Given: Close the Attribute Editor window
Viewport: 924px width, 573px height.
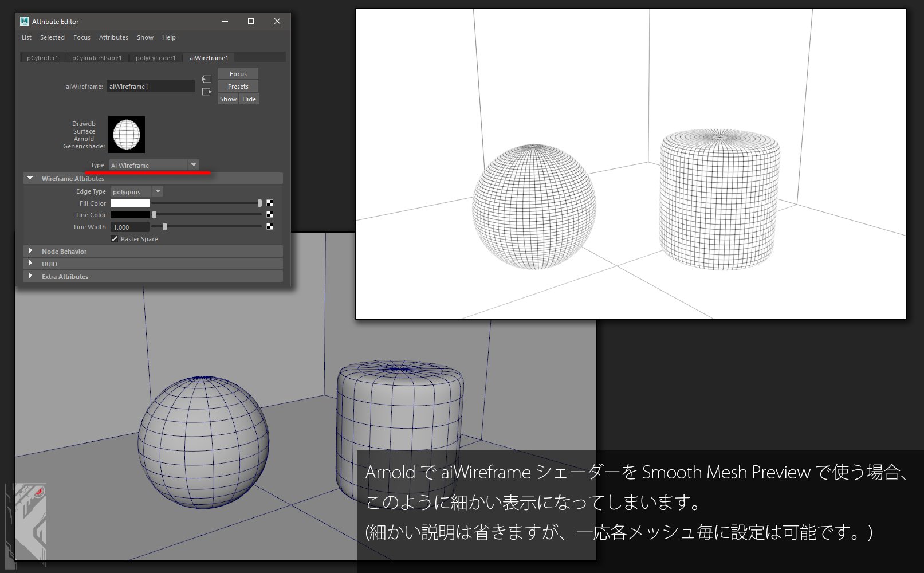Looking at the screenshot, I should [x=277, y=21].
